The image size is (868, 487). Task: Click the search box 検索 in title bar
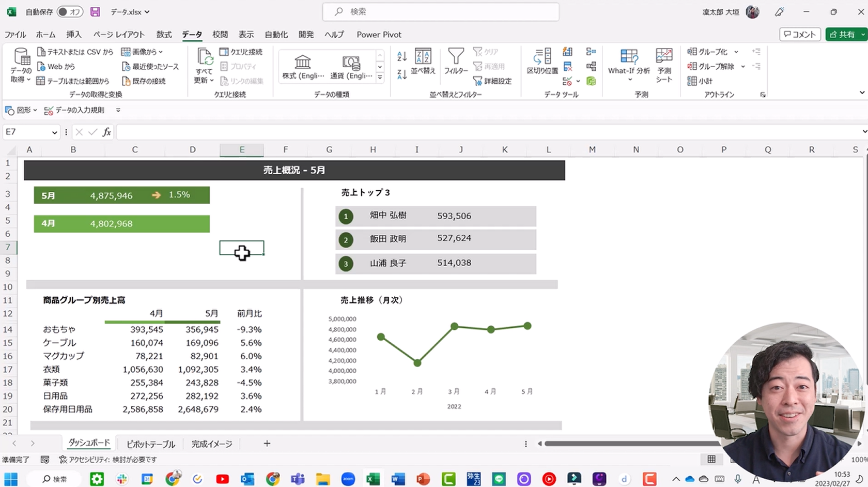click(x=441, y=11)
